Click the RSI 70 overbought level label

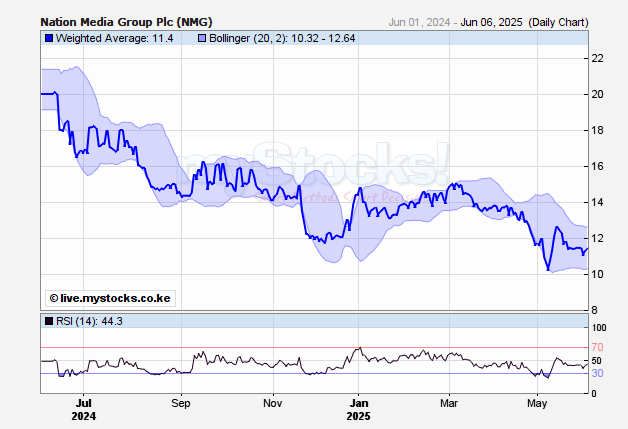coord(598,347)
